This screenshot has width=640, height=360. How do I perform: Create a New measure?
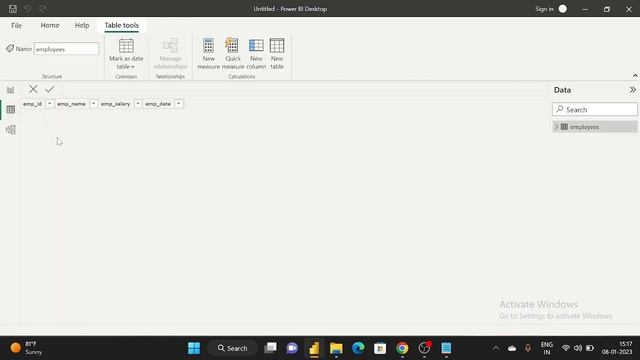pyautogui.click(x=209, y=54)
